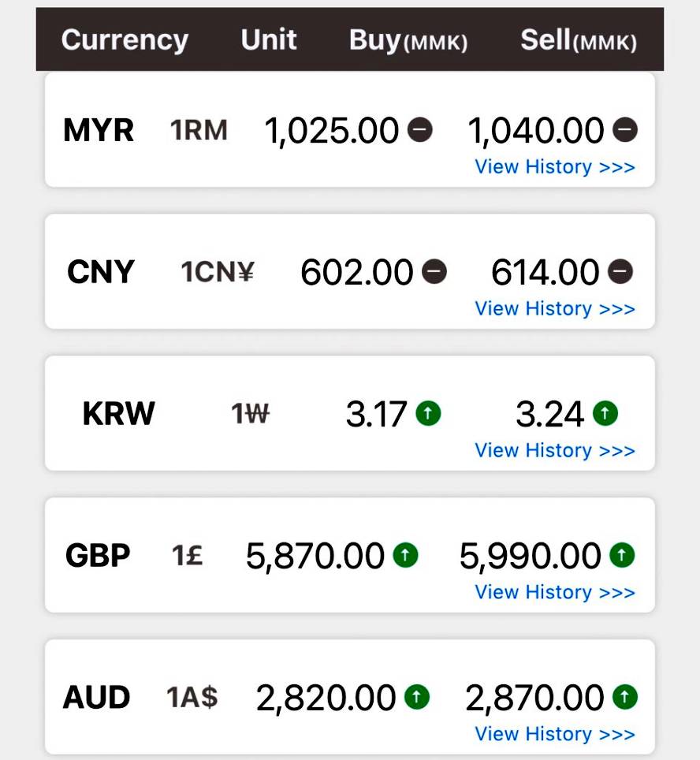Viewport: 700px width, 760px height.
Task: Click the KRW buy rate green up arrow
Action: (x=428, y=413)
